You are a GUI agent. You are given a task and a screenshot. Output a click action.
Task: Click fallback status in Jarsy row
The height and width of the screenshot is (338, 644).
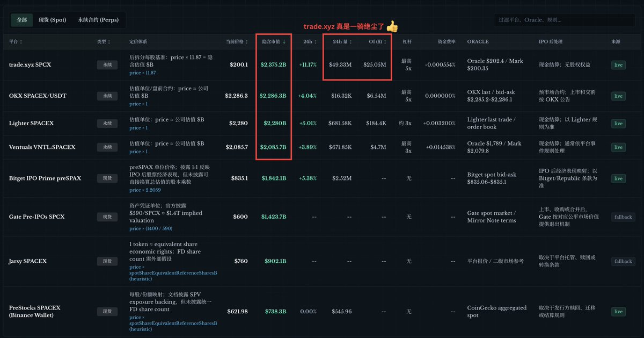623,262
